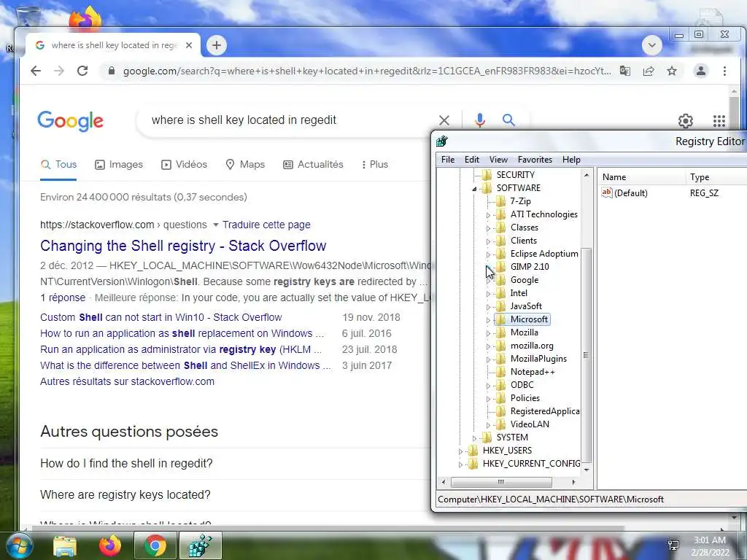Select the (Default) REG_SZ value
Viewport: 747px width, 560px height.
631,192
